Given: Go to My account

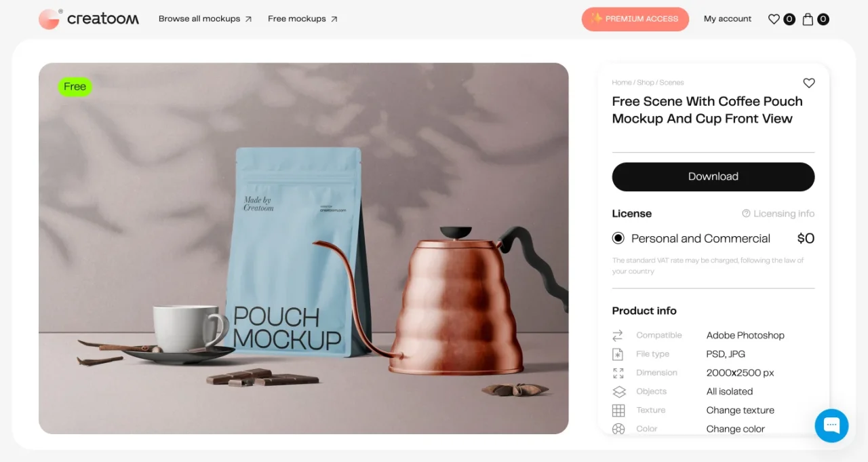Looking at the screenshot, I should (728, 19).
